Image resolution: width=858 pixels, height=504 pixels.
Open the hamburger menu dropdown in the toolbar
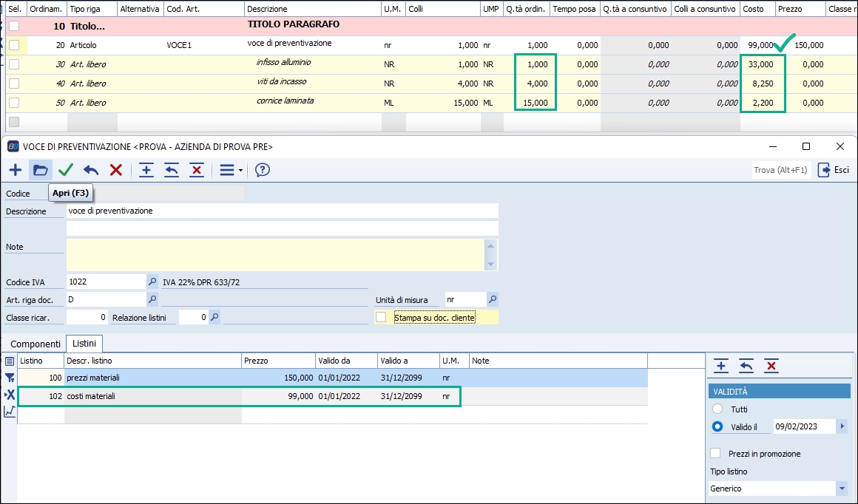pos(231,171)
